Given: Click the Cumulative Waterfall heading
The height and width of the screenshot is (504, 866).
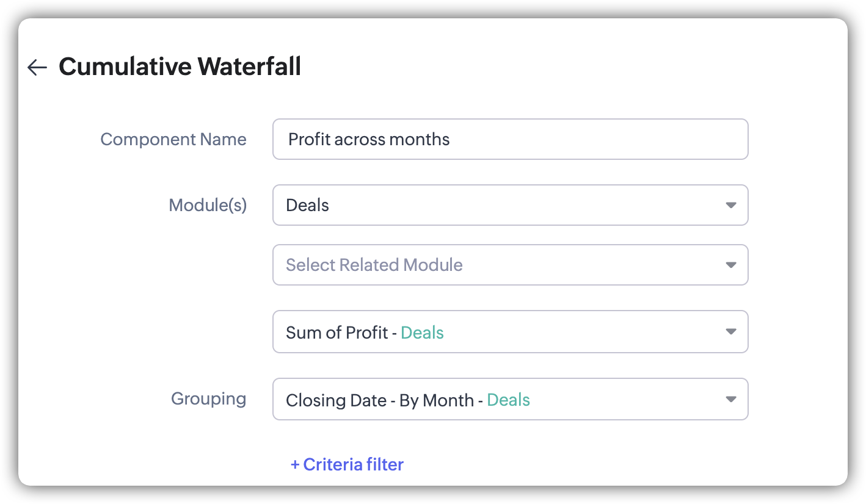Looking at the screenshot, I should [180, 67].
